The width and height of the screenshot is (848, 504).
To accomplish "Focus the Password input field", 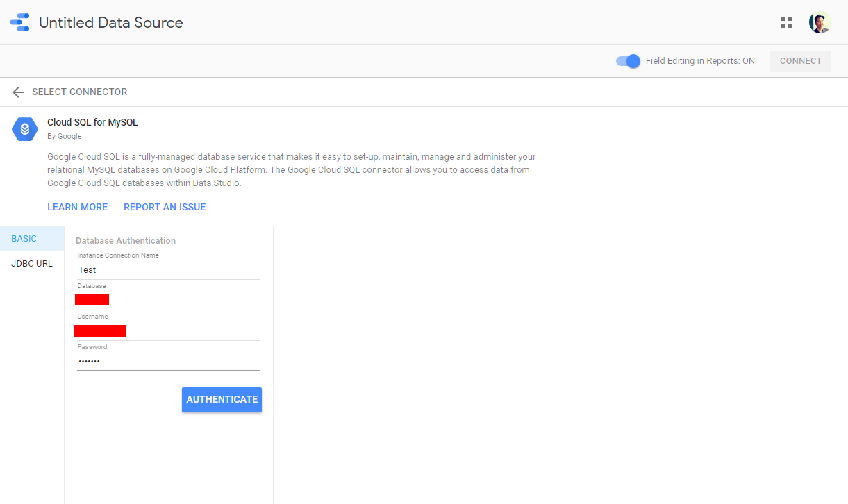I will pos(168,361).
